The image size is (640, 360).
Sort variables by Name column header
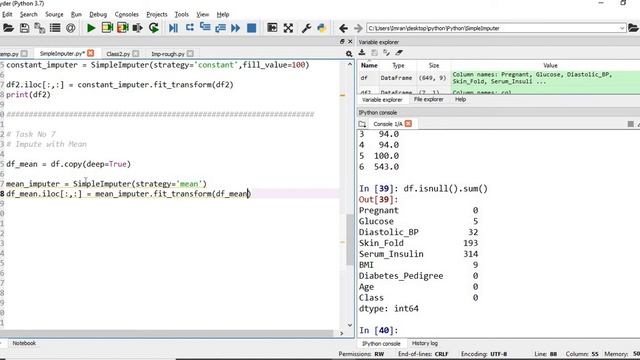[369, 65]
